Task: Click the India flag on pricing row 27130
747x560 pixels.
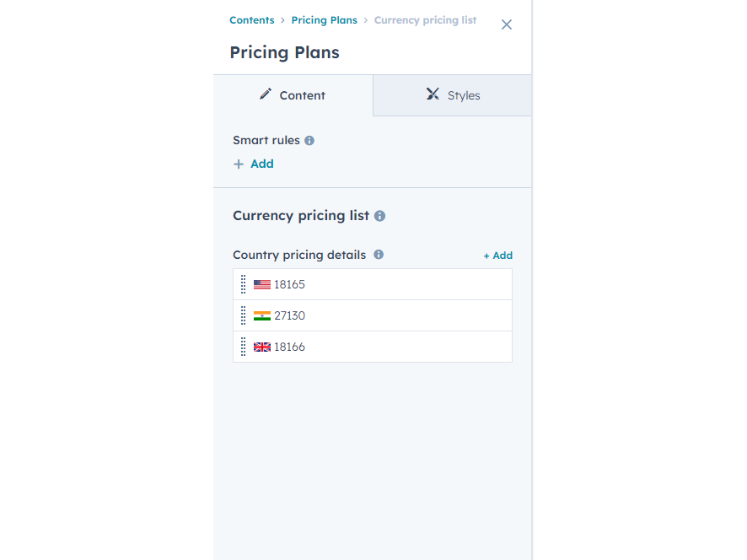Action: point(261,315)
